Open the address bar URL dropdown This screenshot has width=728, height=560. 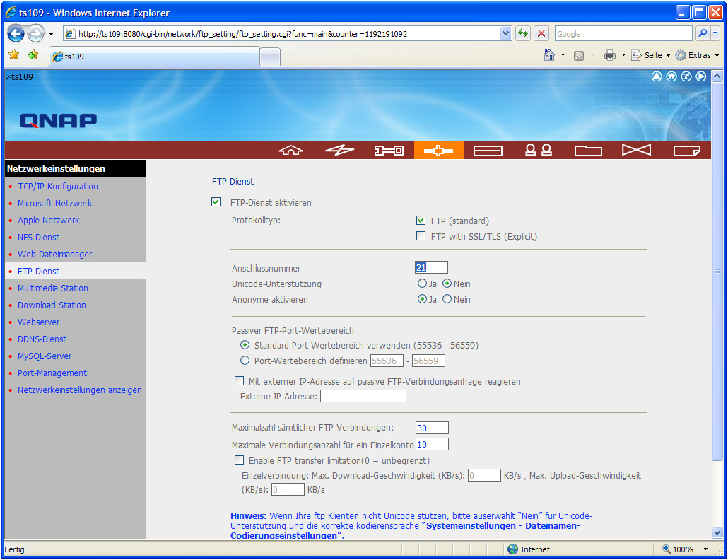click(505, 34)
